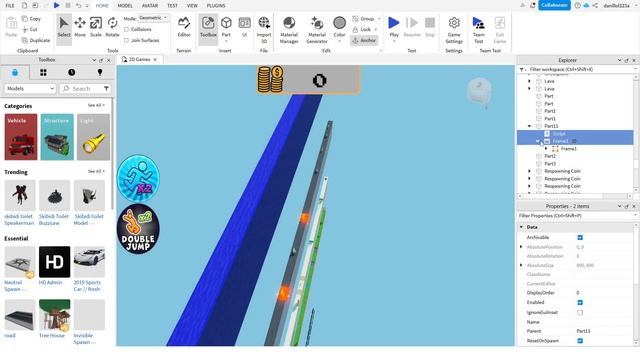The image size is (640, 360).
Task: Open the FILE menu
Action: [x=10, y=6]
